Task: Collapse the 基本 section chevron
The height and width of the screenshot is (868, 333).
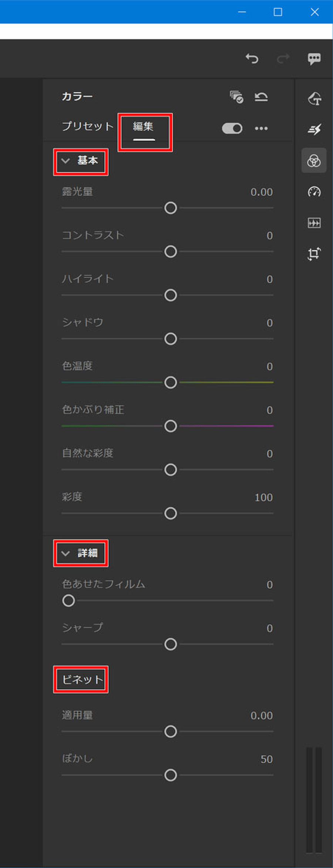Action: (65, 161)
